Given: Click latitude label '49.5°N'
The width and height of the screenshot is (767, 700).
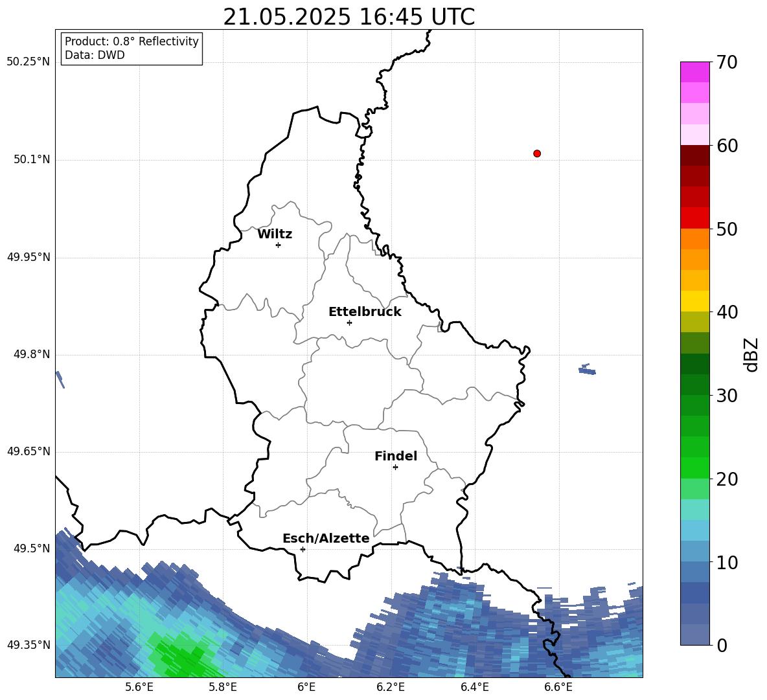Looking at the screenshot, I should pos(32,548).
